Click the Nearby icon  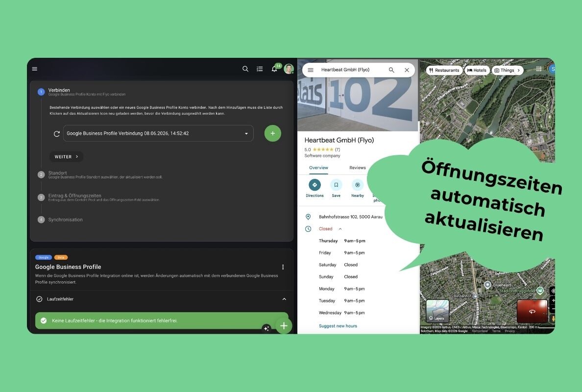point(358,185)
